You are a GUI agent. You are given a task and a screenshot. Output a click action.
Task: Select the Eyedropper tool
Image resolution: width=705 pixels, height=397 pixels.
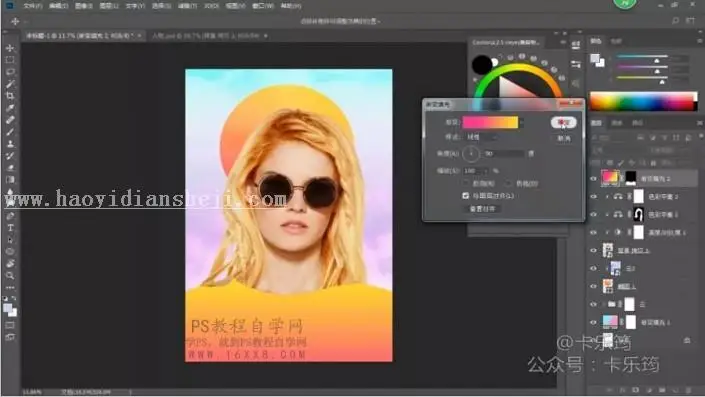coord(10,108)
